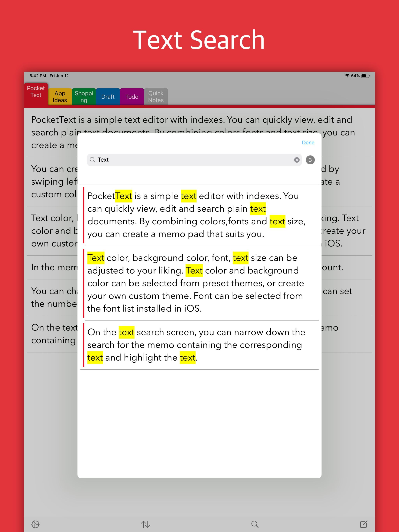
Task: Tap the 'You can cre' background memo row
Action: tap(52, 181)
